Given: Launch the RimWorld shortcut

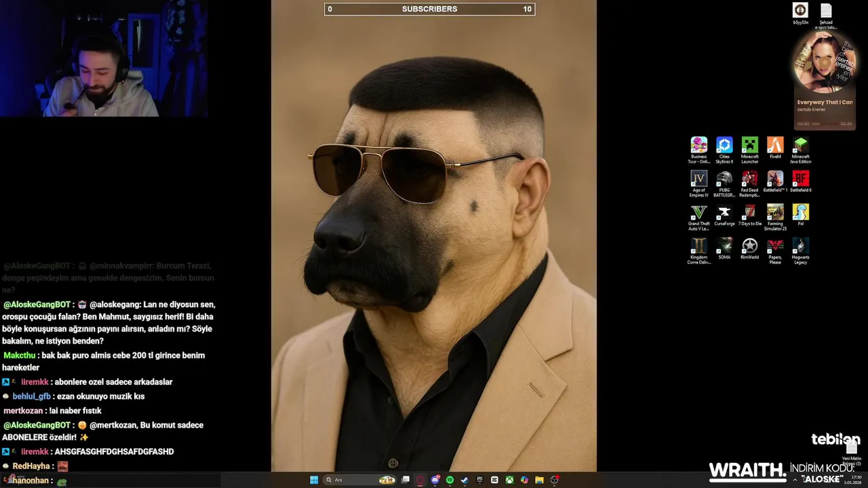Looking at the screenshot, I should (749, 249).
